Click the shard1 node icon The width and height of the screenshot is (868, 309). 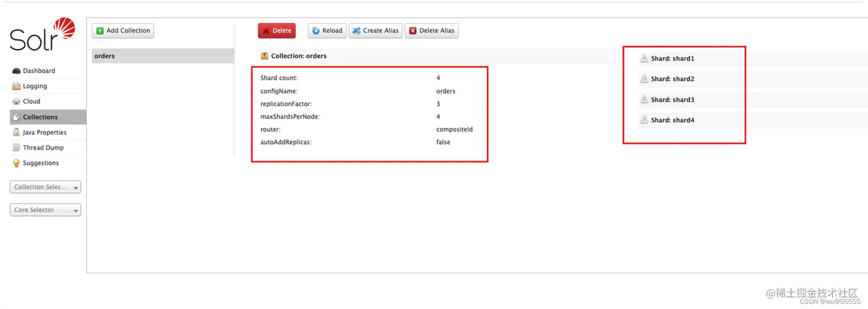point(644,59)
